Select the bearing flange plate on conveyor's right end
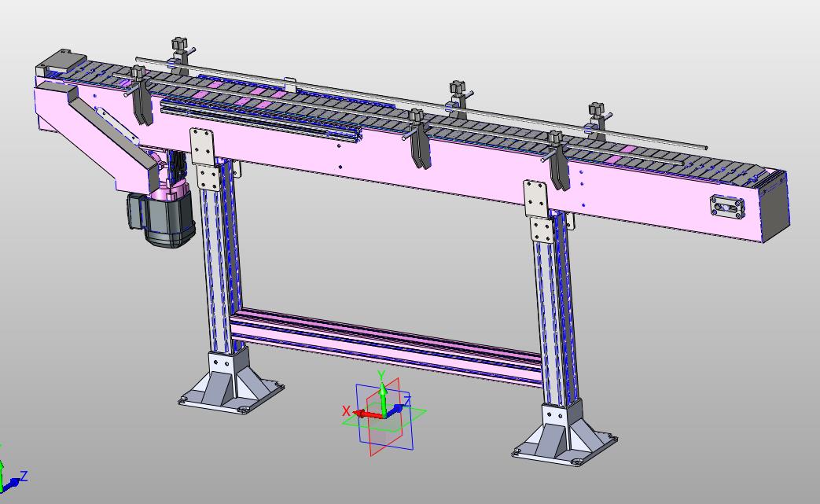This screenshot has height=504, width=820. pos(727,208)
